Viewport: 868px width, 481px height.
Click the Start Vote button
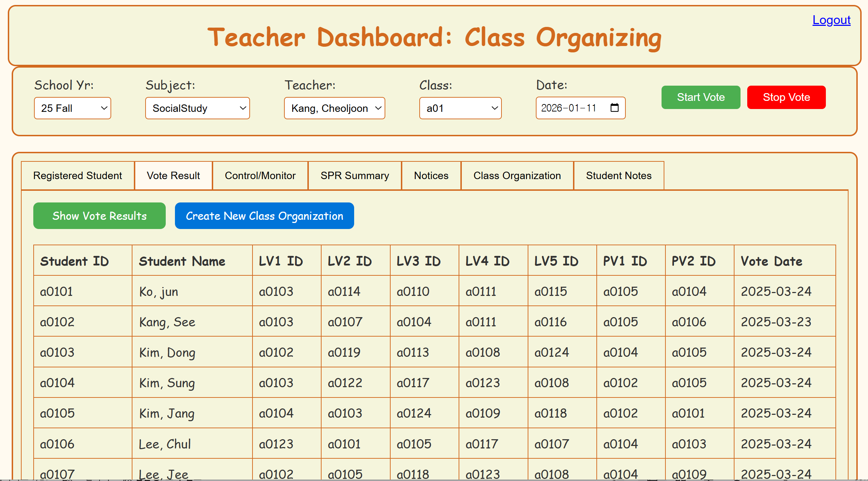tap(700, 97)
